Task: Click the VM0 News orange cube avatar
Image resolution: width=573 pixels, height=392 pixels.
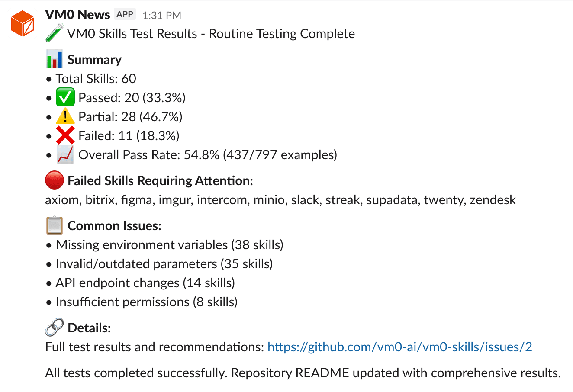Action: click(x=23, y=23)
